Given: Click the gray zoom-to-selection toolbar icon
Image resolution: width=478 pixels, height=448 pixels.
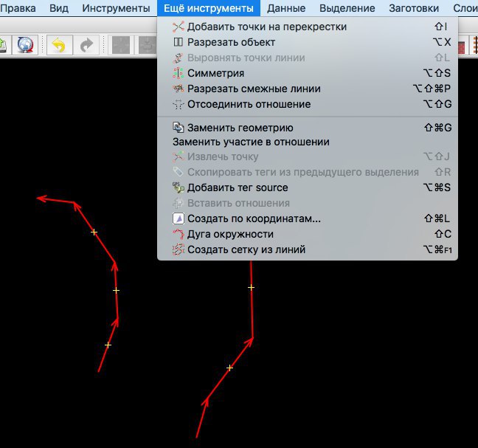Looking at the screenshot, I should 121,45.
